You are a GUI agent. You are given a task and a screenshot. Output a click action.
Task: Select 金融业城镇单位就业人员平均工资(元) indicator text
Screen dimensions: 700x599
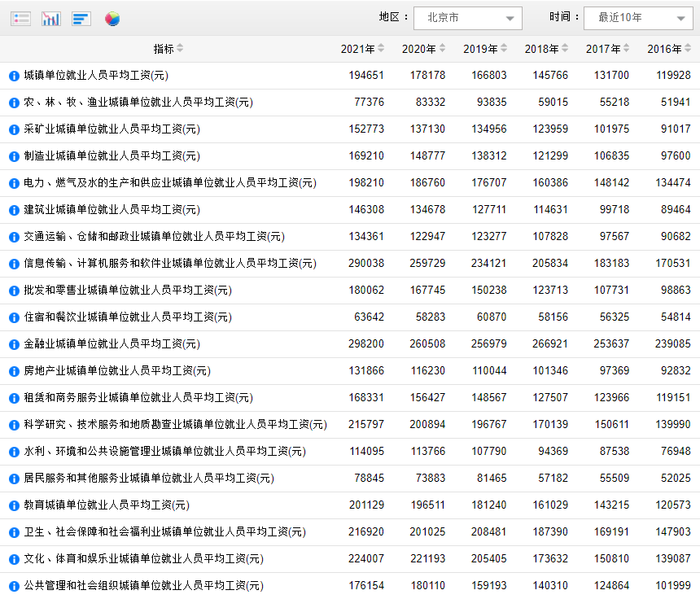click(112, 344)
